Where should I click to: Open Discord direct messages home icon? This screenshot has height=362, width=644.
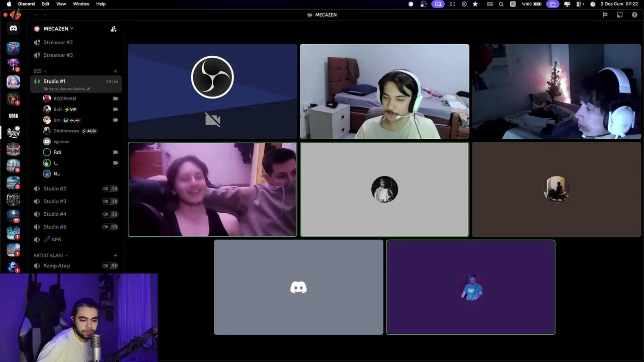[x=13, y=29]
